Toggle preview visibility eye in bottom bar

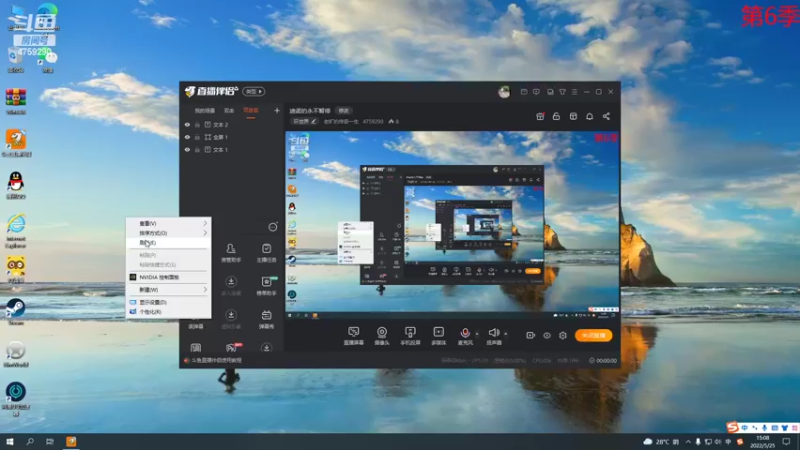point(547,335)
